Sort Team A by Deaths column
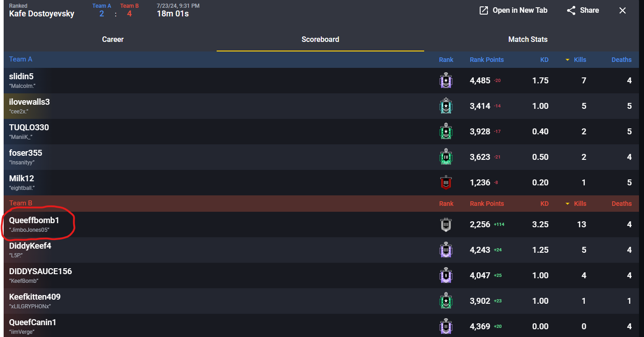The width and height of the screenshot is (644, 337). [x=621, y=60]
